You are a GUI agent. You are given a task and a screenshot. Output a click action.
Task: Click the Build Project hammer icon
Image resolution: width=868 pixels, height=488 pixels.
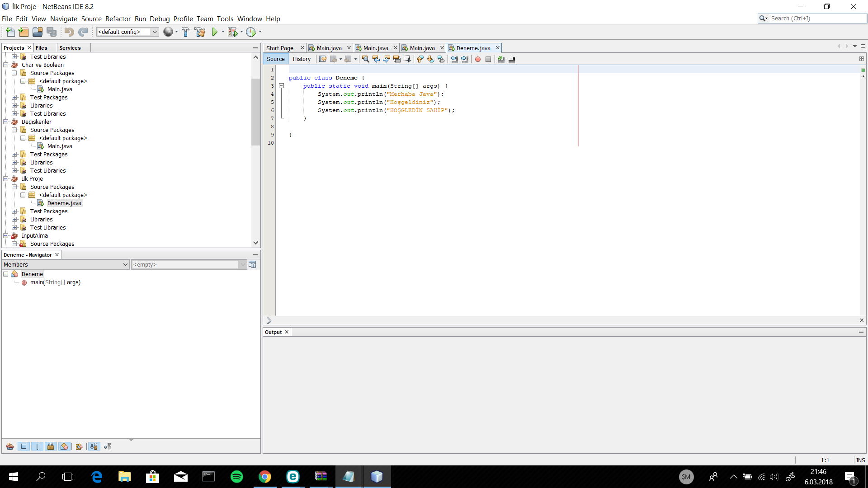click(185, 32)
